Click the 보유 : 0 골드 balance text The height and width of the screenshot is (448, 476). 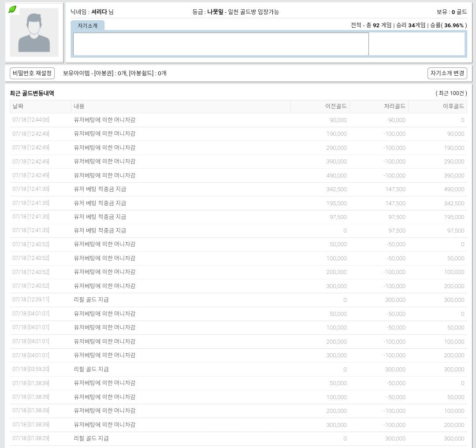point(452,12)
